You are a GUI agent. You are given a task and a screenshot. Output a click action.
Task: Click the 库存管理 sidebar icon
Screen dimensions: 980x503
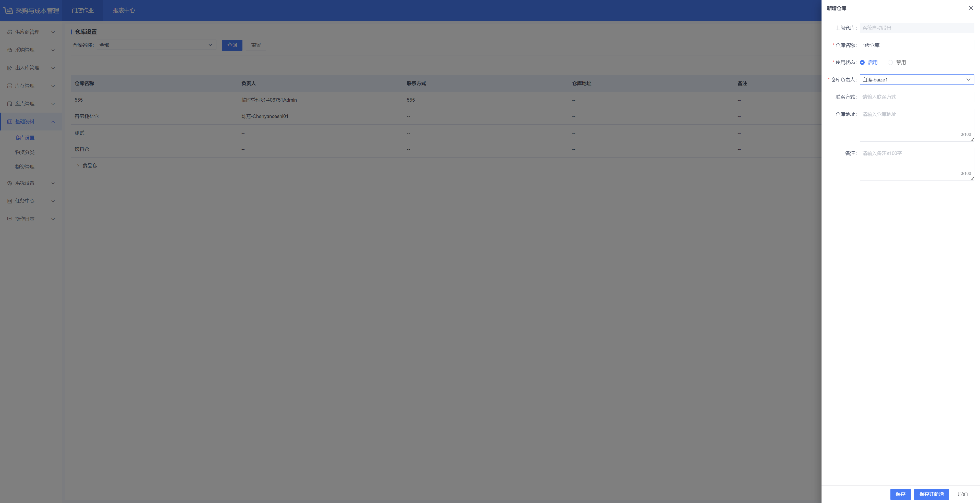(9, 86)
